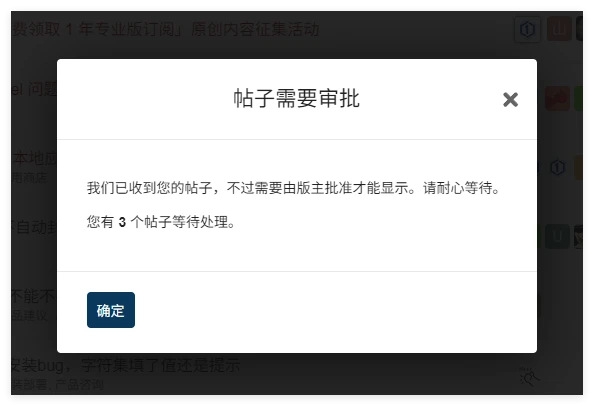Select the 产品咨询 tag under the bottom topic
The width and height of the screenshot is (594, 406).
click(79, 385)
